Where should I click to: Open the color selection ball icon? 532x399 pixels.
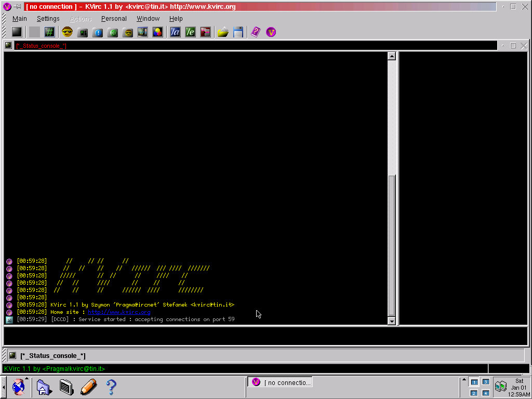point(158,32)
